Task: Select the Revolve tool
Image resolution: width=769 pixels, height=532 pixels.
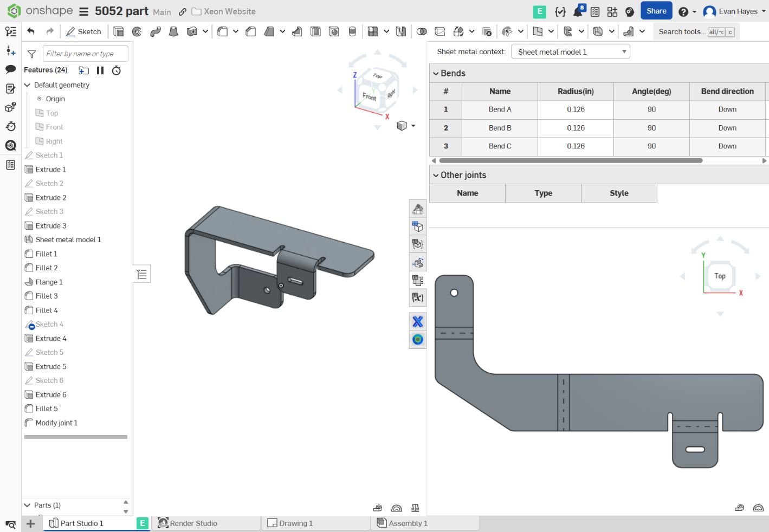Action: (x=137, y=32)
